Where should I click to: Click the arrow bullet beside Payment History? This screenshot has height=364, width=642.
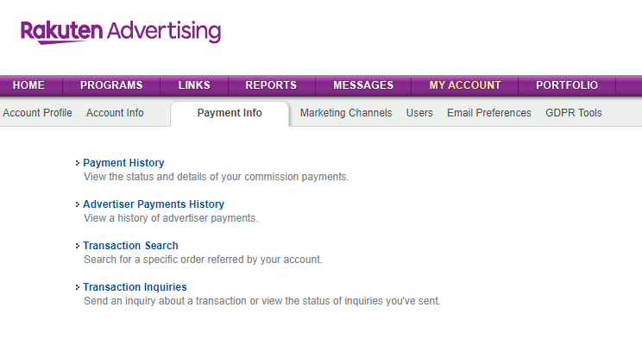78,163
